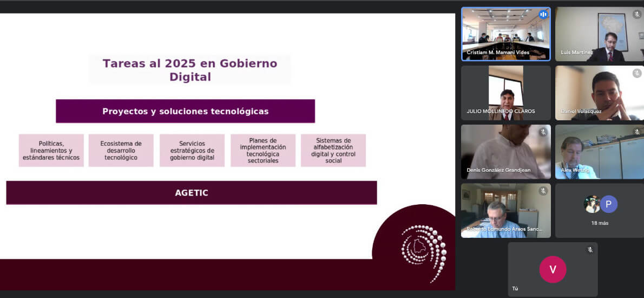
Task: Click 'Sistemas de alfabetización digital y control social' box
Action: 333,151
